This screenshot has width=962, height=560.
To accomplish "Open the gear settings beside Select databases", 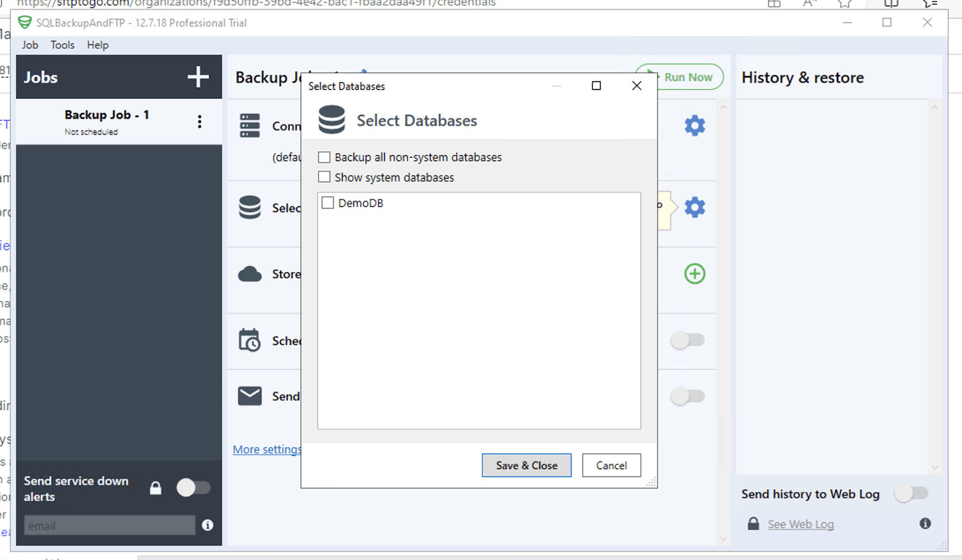I will [x=694, y=207].
